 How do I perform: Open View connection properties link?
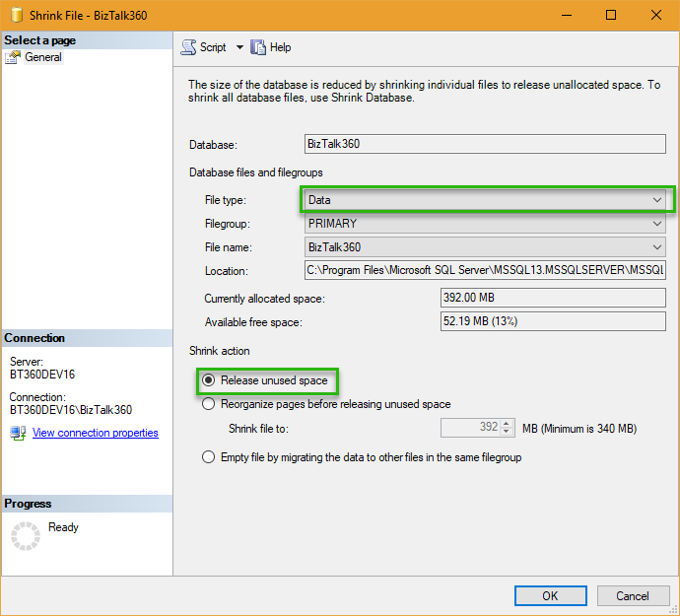[x=96, y=433]
